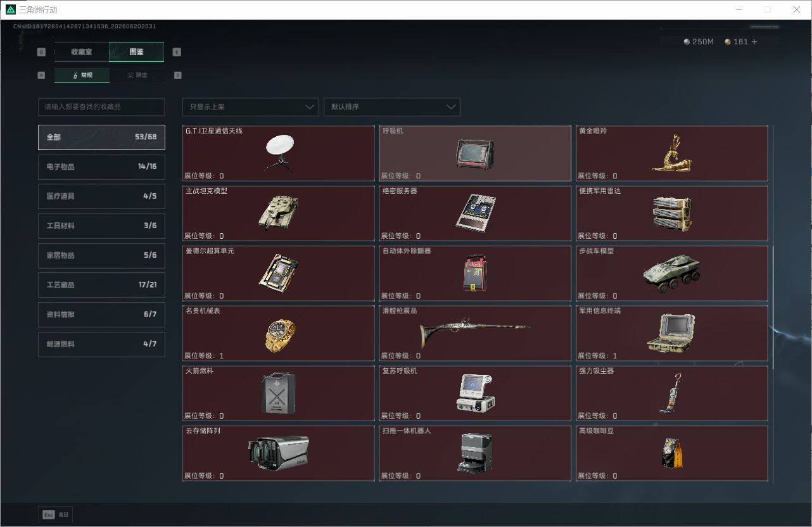Click the D key hint beside 限定
The image size is (812, 527).
tap(177, 75)
